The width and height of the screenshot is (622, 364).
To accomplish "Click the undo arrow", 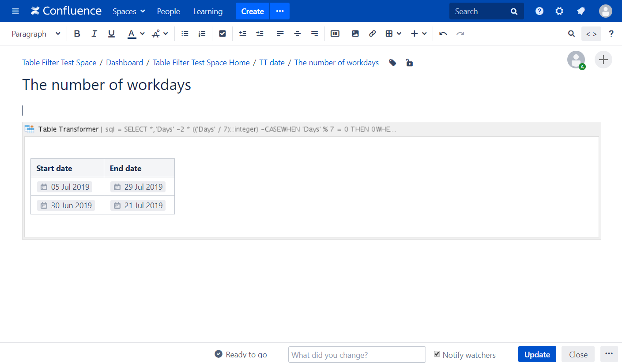I will 443,34.
